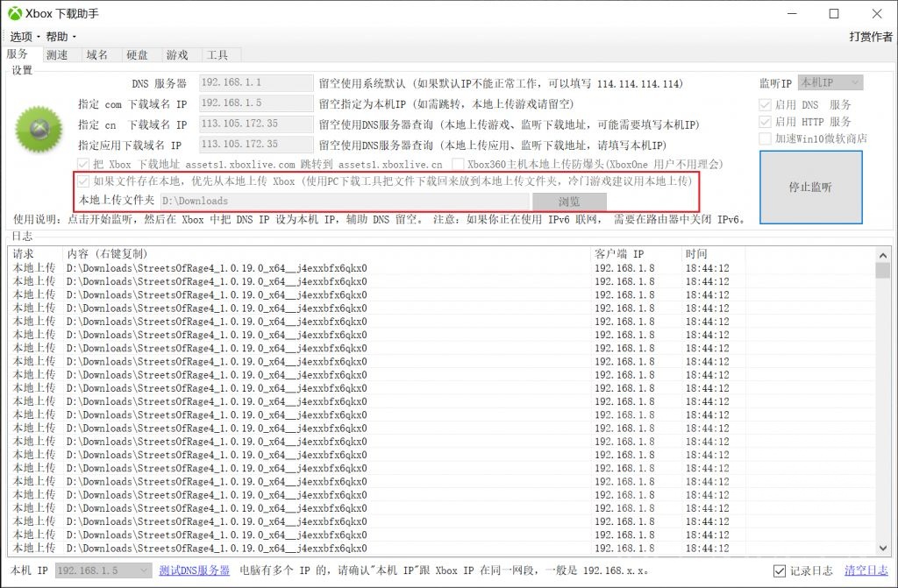Expand the 帮助 menu
898x588 pixels.
tap(55, 36)
